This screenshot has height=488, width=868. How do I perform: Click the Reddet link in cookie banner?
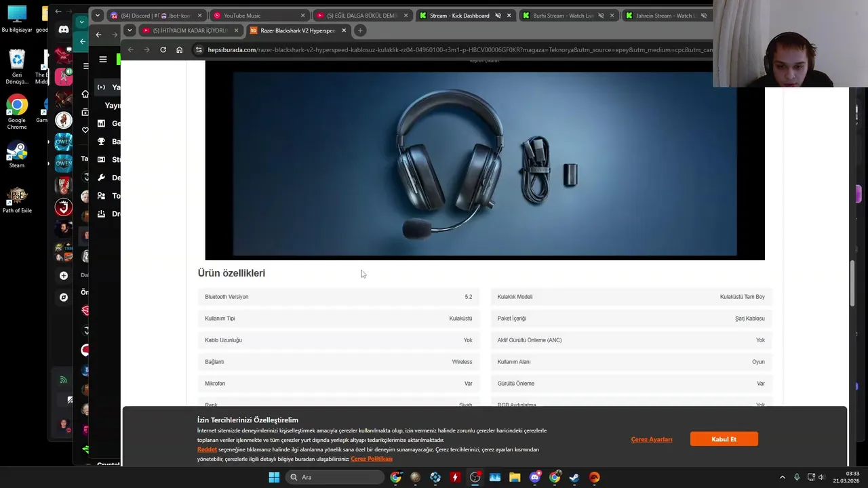[x=207, y=449]
